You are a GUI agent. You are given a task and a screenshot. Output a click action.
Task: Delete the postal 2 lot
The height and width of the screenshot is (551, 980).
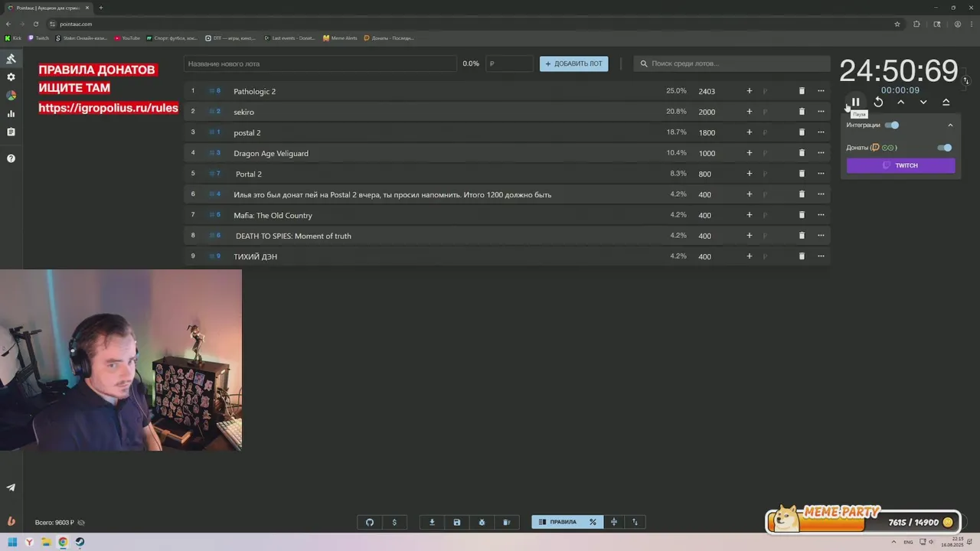802,132
